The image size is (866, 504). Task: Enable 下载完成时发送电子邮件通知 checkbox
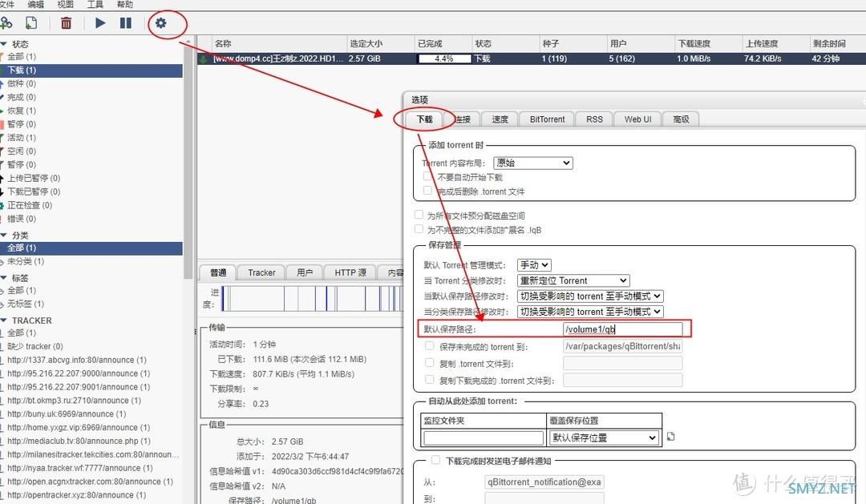(435, 460)
